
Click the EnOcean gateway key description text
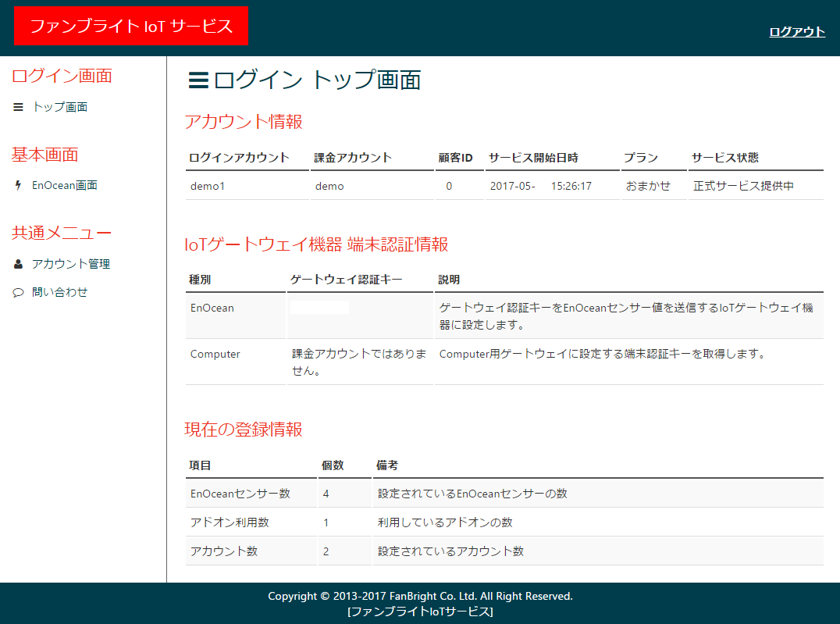point(626,316)
